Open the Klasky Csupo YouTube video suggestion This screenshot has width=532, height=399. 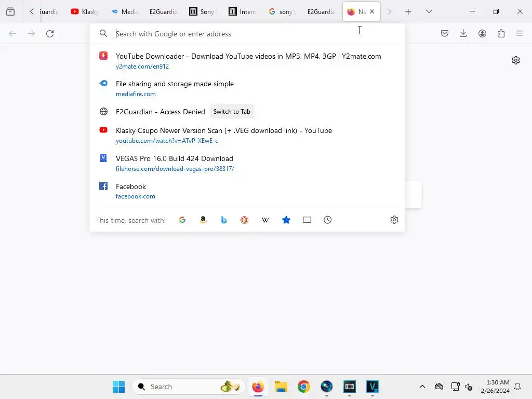247,135
